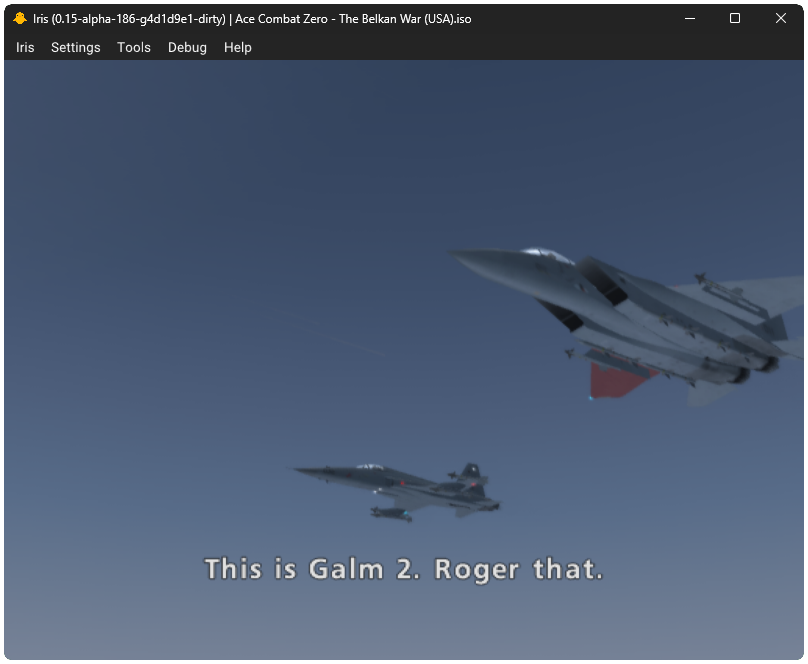Close the Iris emulator window

[781, 17]
